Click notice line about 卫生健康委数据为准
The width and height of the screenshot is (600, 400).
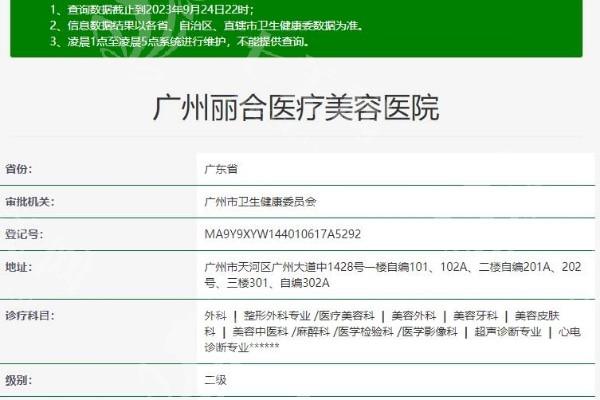coord(207,25)
